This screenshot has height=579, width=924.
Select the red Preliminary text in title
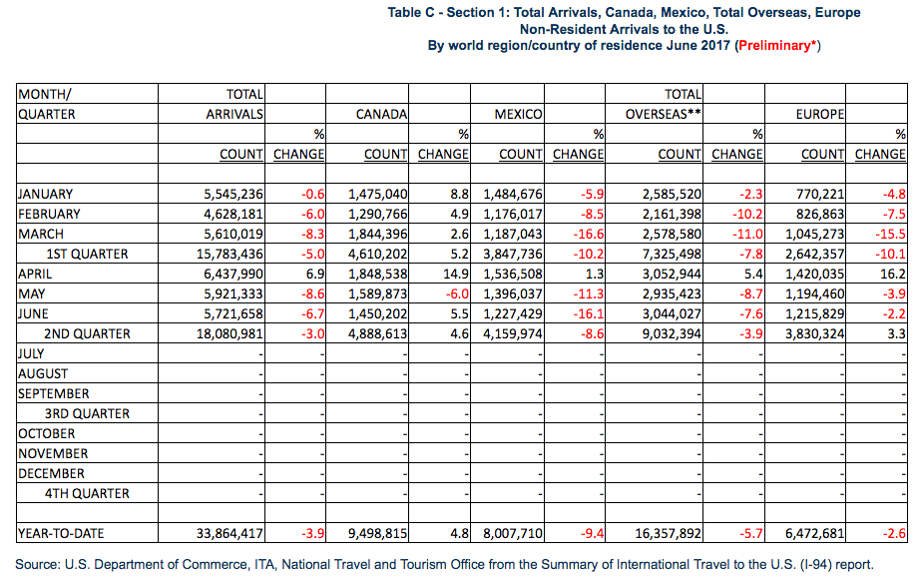click(776, 46)
